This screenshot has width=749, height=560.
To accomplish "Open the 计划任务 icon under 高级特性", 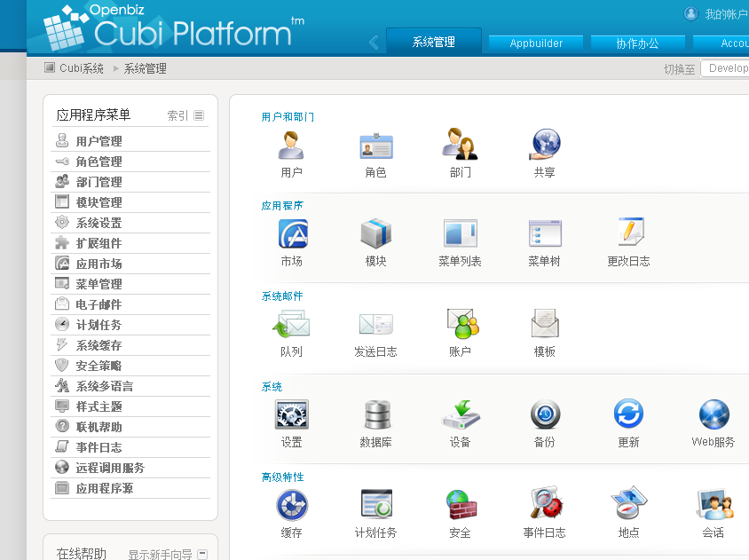I will [x=376, y=503].
